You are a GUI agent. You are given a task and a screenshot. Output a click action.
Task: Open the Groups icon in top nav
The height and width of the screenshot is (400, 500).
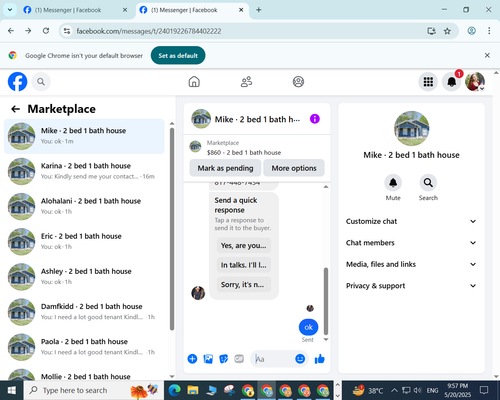(298, 82)
